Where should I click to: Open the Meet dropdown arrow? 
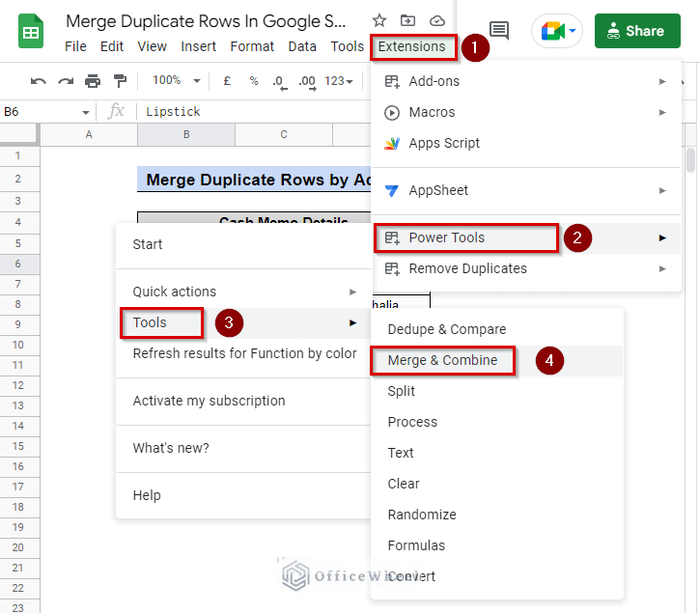point(573,31)
